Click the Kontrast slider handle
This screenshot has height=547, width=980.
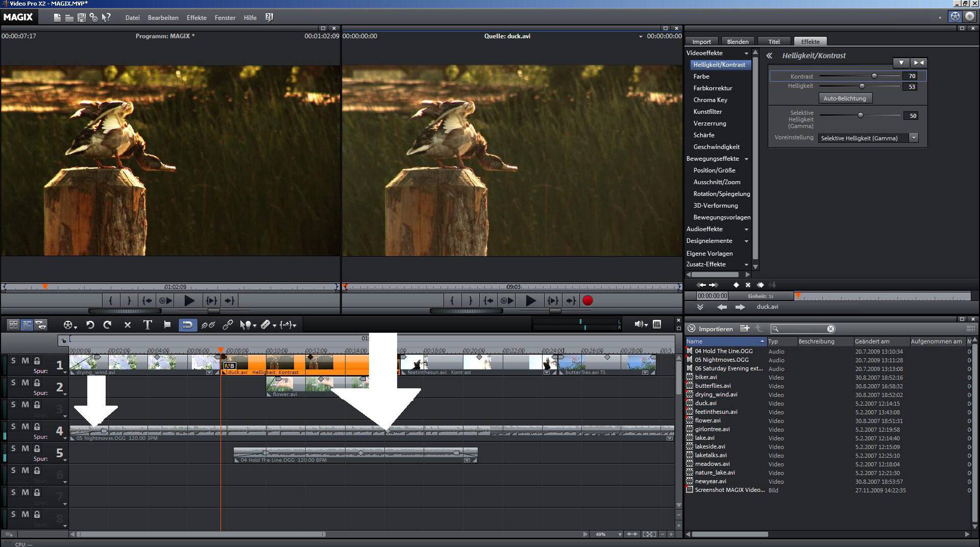tap(874, 76)
